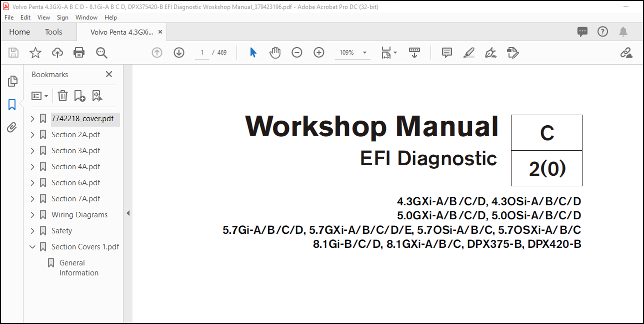Select the Wiring Diagrams bookmark label
The width and height of the screenshot is (644, 324).
tap(79, 215)
